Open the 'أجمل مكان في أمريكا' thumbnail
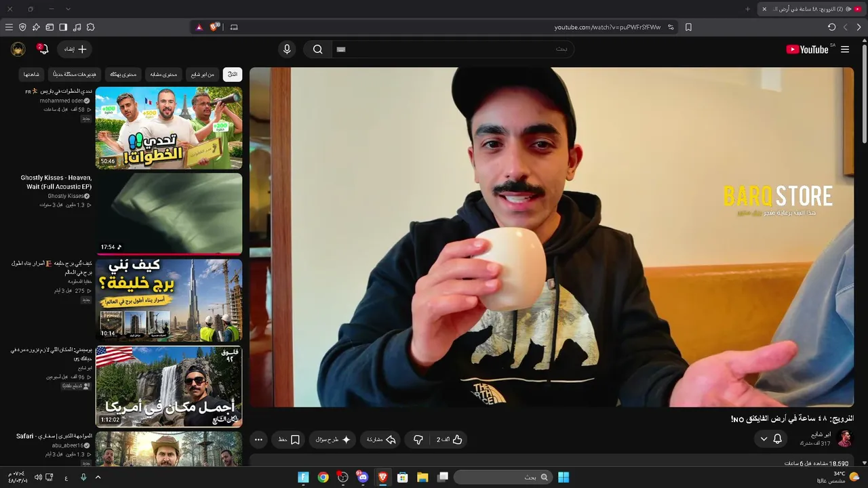Viewport: 868px width, 488px height. pyautogui.click(x=169, y=386)
